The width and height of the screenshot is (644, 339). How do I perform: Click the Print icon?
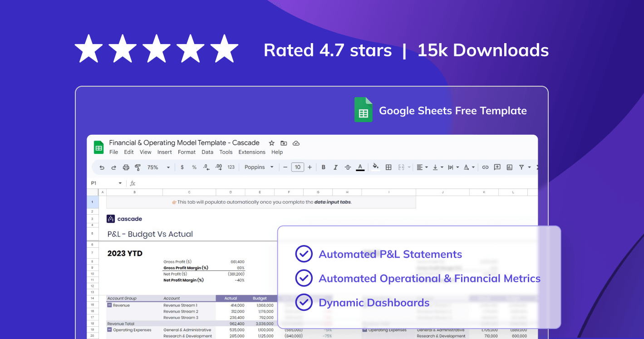[126, 167]
